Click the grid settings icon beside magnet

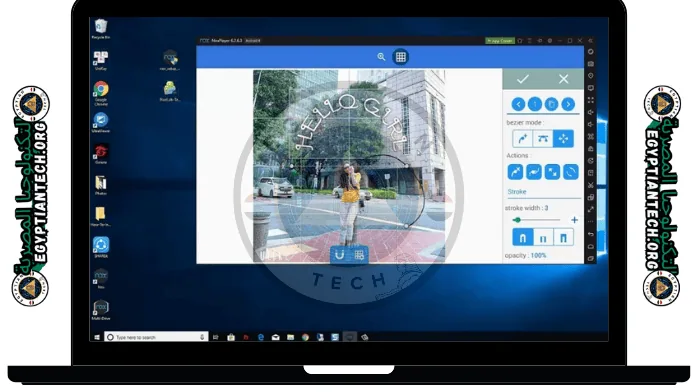click(359, 255)
